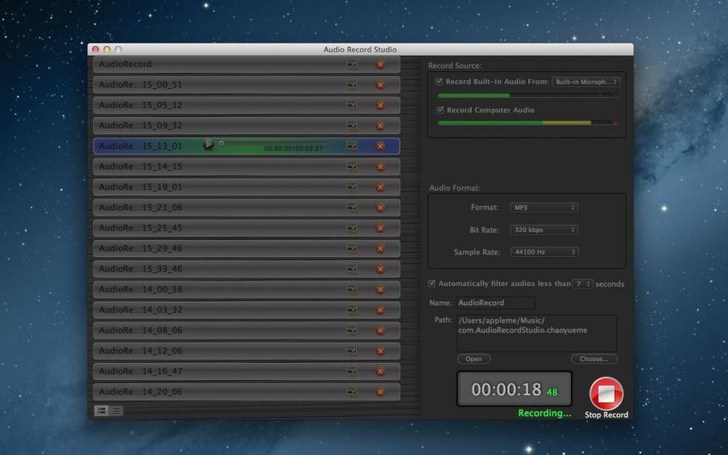Image resolution: width=728 pixels, height=455 pixels.
Task: Open the Format MP3 dropdown
Action: click(x=543, y=207)
